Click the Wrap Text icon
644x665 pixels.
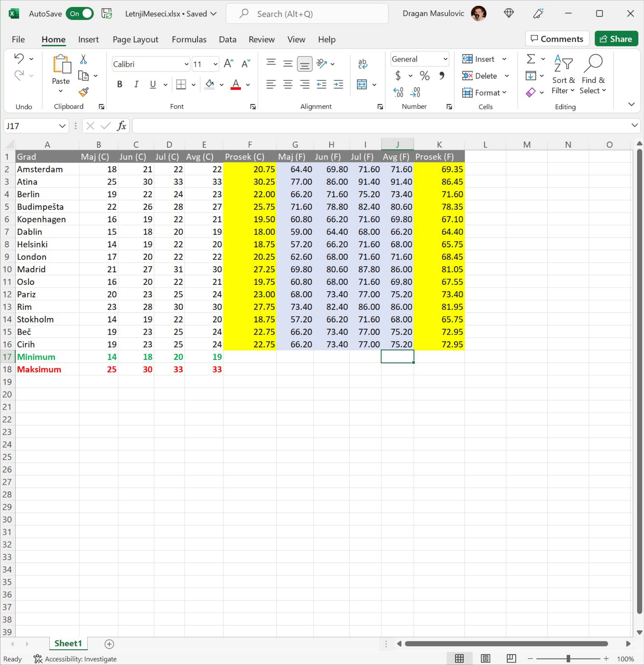pos(362,64)
